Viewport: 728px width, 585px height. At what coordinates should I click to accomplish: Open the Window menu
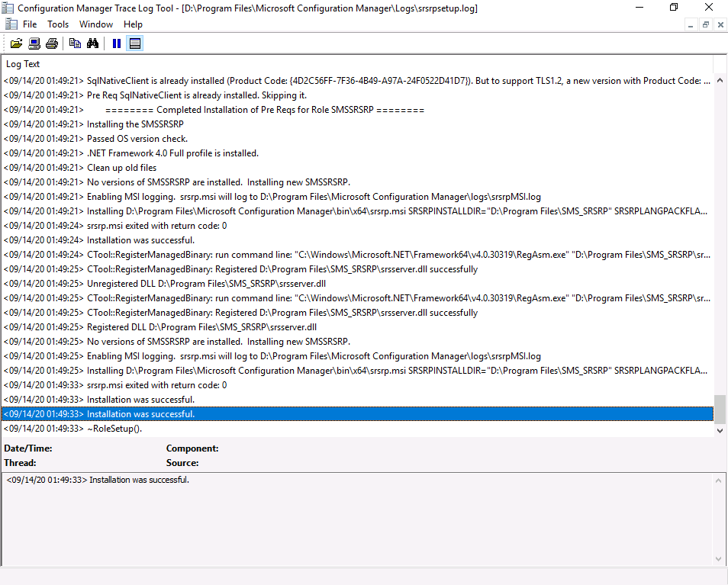[96, 24]
